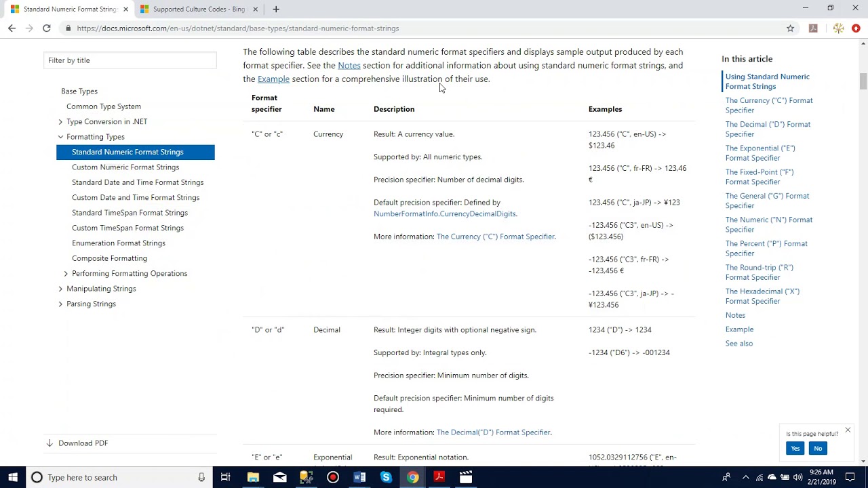Screen dimensions: 868x488
Task: Click the Example link in paragraph
Action: coord(273,79)
